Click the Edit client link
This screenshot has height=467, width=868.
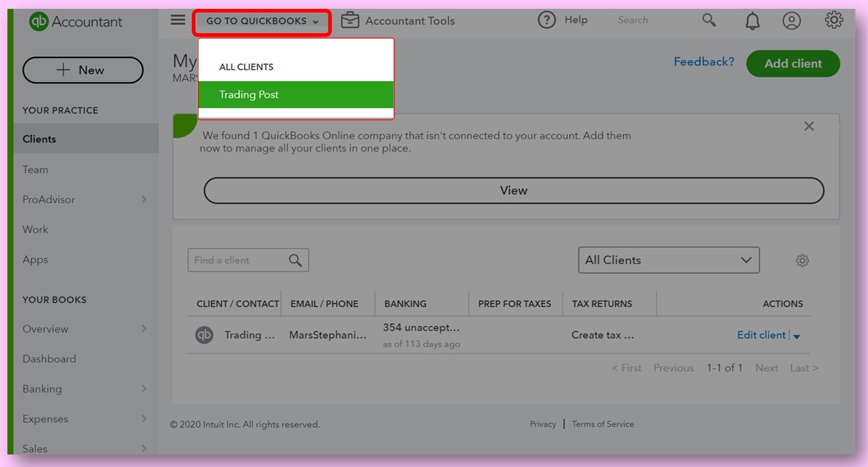tap(761, 335)
